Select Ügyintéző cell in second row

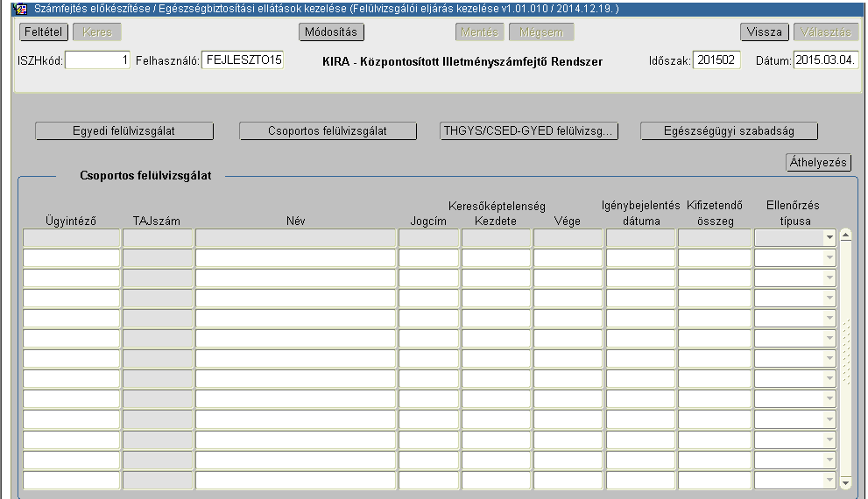coord(72,257)
